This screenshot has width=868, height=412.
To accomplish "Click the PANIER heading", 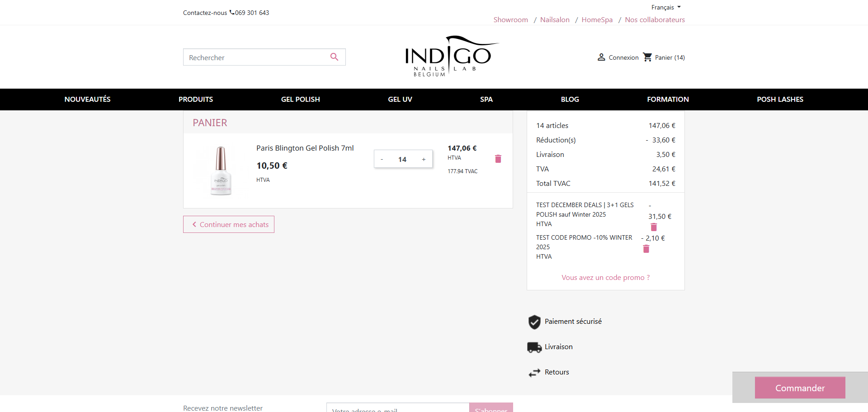I will coord(210,123).
